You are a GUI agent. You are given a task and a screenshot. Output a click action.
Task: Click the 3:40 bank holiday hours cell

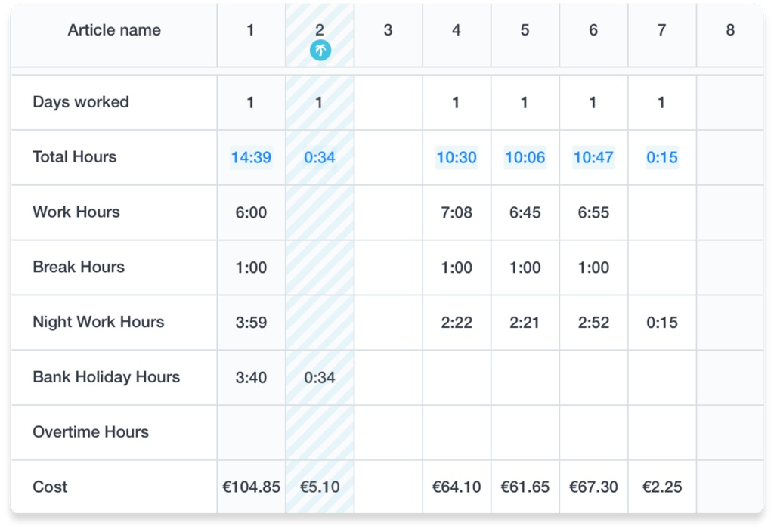(x=251, y=377)
